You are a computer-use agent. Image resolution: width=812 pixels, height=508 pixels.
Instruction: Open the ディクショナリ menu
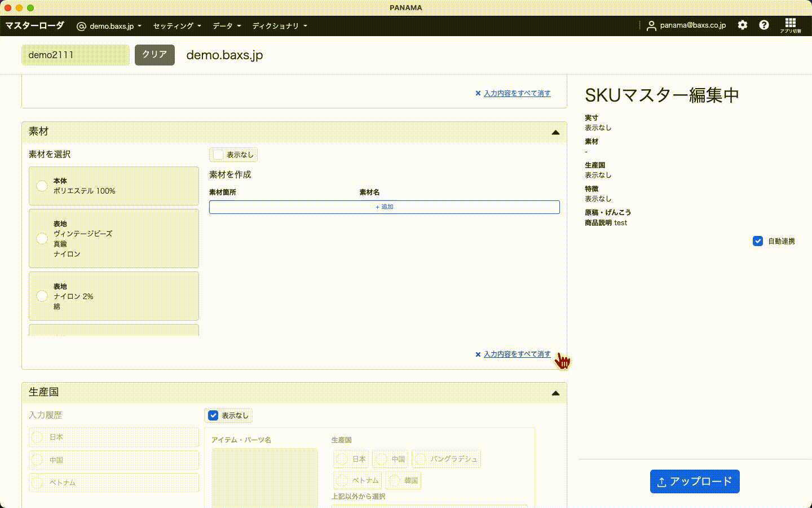pyautogui.click(x=279, y=26)
